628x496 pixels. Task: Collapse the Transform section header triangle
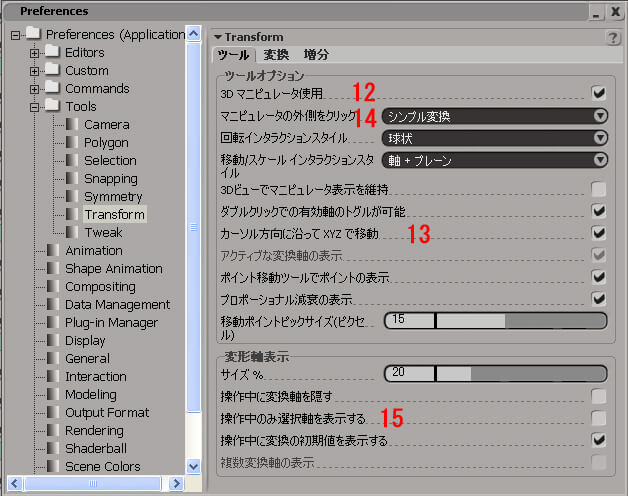coord(218,37)
